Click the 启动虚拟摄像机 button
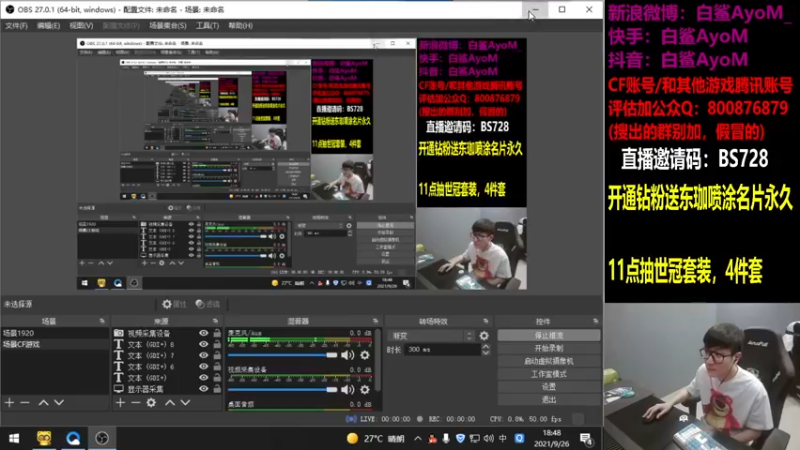 pyautogui.click(x=548, y=361)
